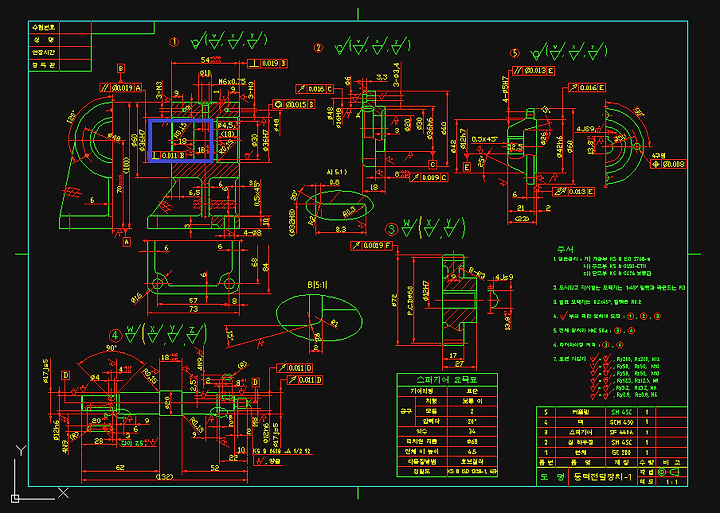Select the A(5:1) detail view label

point(337,172)
